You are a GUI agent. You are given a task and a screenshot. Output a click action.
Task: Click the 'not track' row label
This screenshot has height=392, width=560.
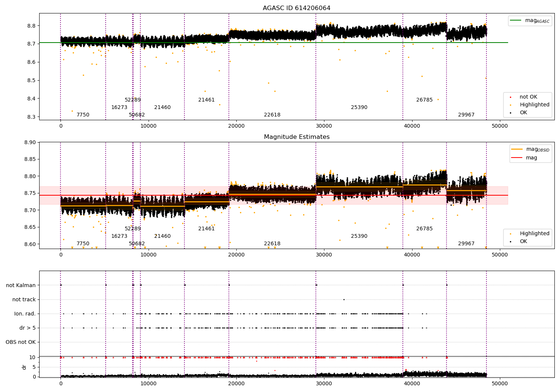[24, 299]
